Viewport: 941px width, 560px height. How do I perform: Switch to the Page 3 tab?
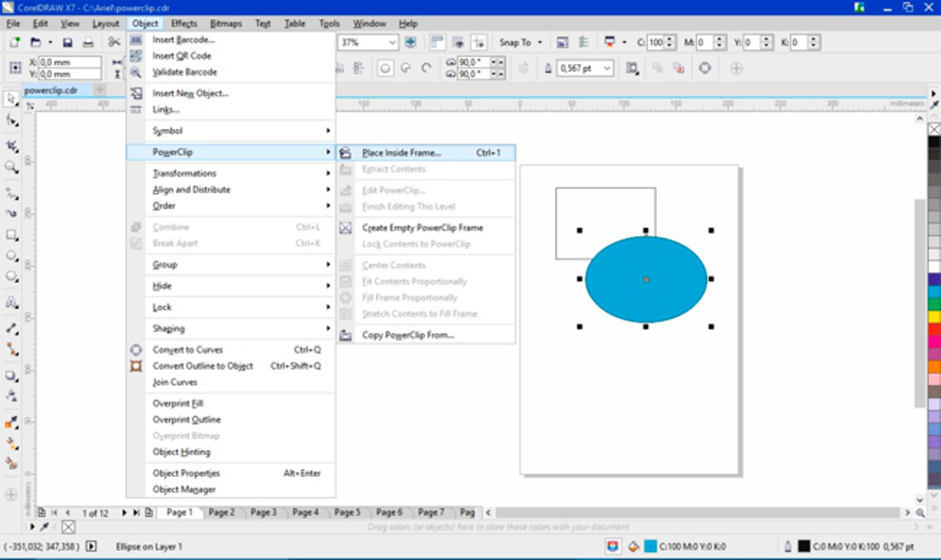coord(263,512)
